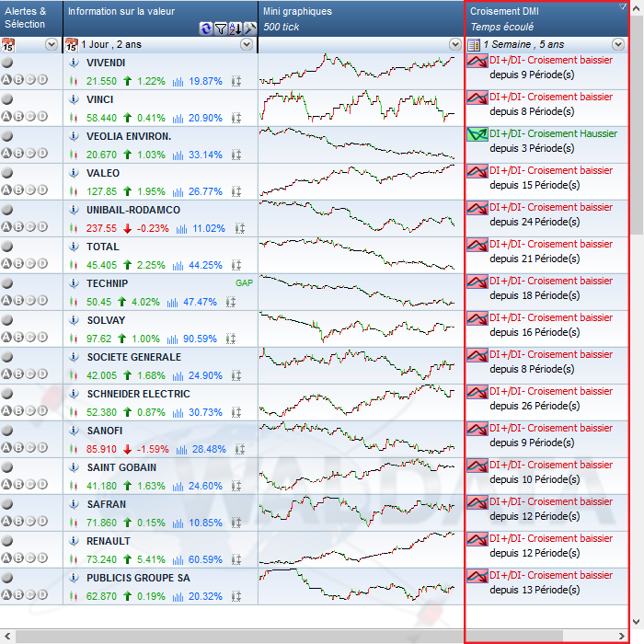This screenshot has height=644, width=644.
Task: Open the PUBLICIS GROUPE SA stock name
Action: (138, 578)
